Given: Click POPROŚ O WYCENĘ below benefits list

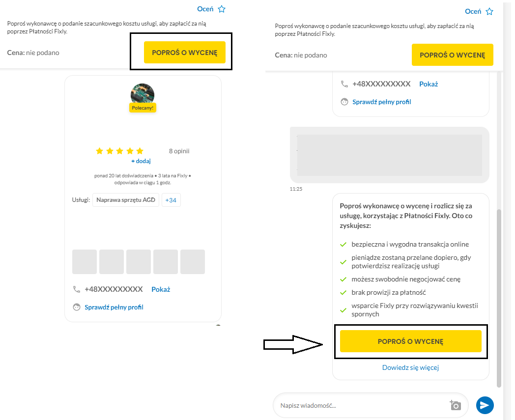Looking at the screenshot, I should [410, 341].
